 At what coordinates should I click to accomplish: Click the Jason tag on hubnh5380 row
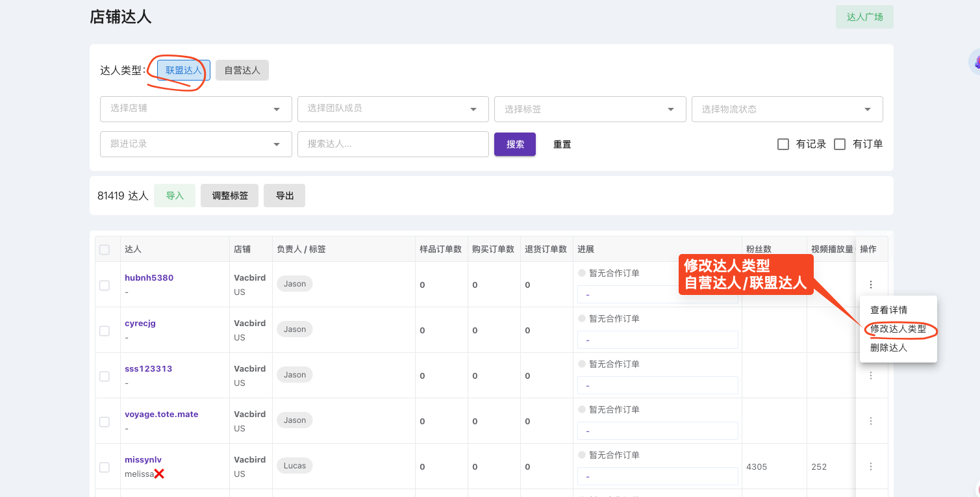pos(295,284)
